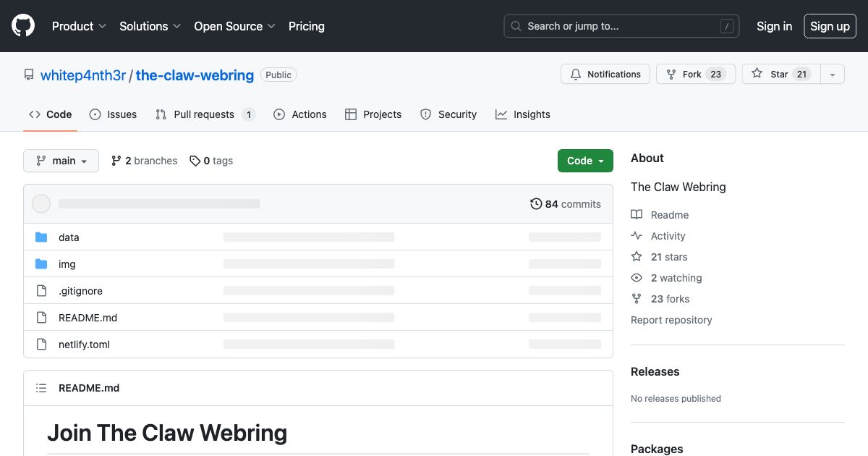Open the green Code dropdown

pyautogui.click(x=585, y=160)
